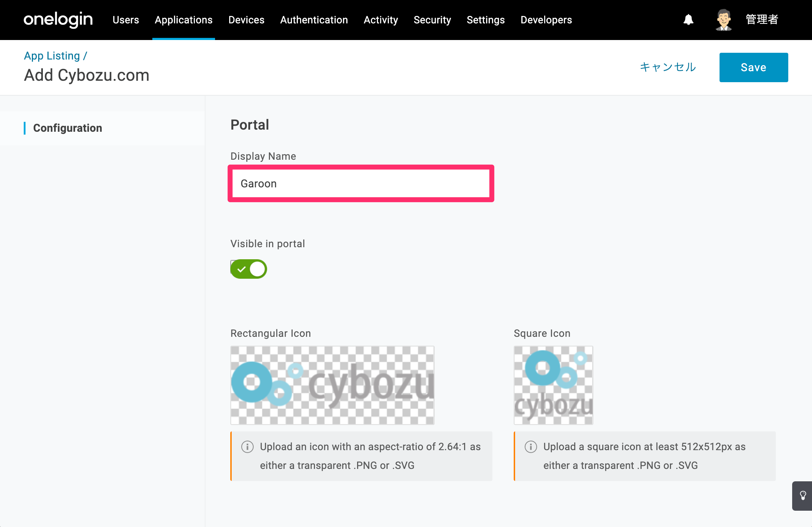Open the Activity menu
This screenshot has height=527, width=812.
381,20
